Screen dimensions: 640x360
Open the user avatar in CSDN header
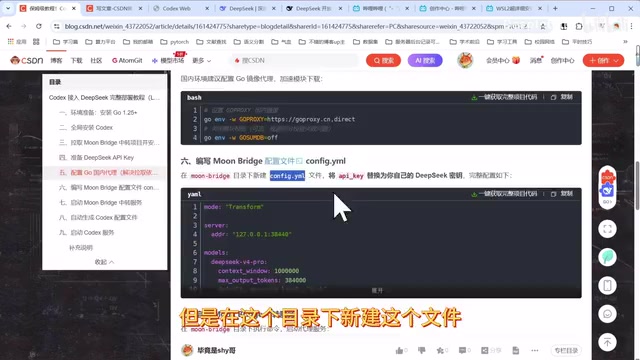click(x=465, y=60)
